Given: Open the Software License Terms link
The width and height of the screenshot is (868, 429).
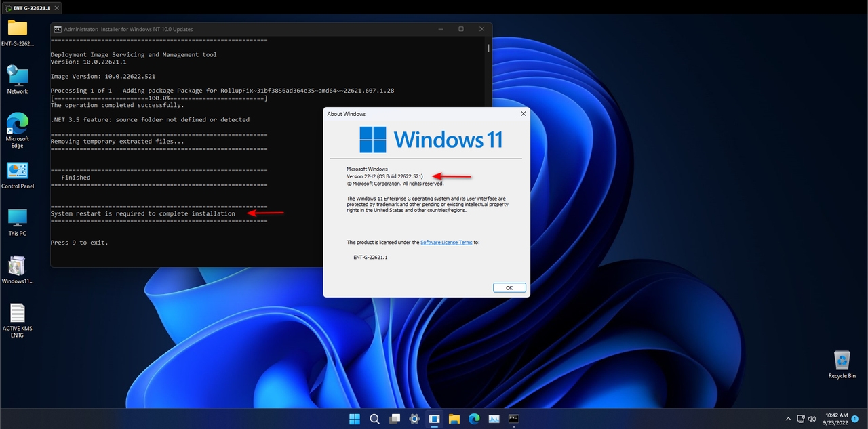Looking at the screenshot, I should pyautogui.click(x=446, y=242).
